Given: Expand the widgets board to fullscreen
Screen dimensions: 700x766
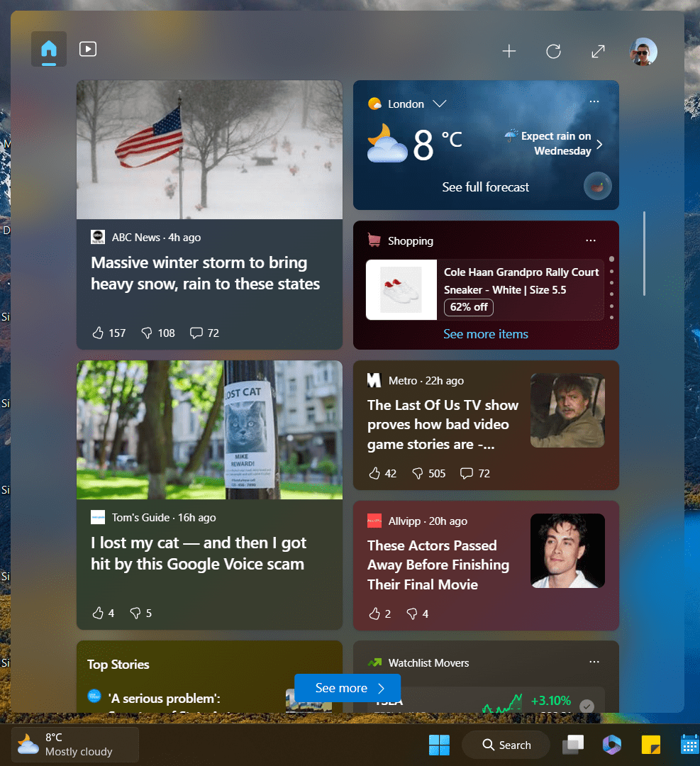Looking at the screenshot, I should [598, 51].
